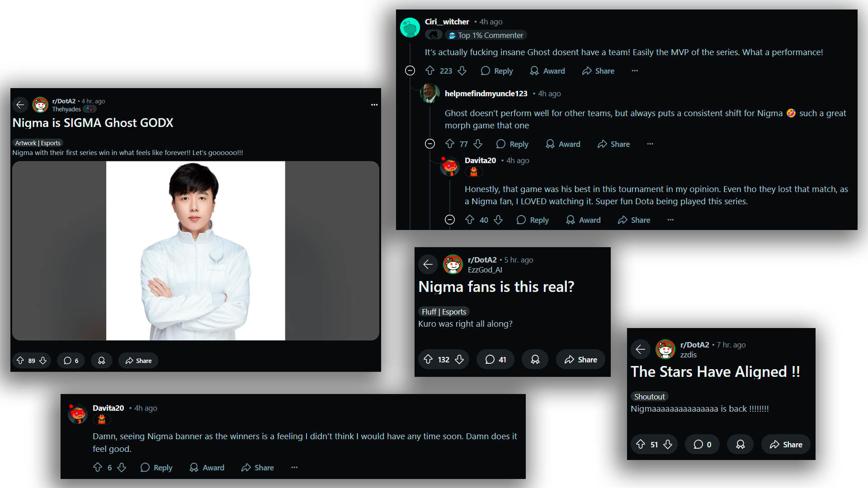Upvote Davita20's bottom comment about Nigma banner
This screenshot has width=868, height=488.
tap(98, 468)
